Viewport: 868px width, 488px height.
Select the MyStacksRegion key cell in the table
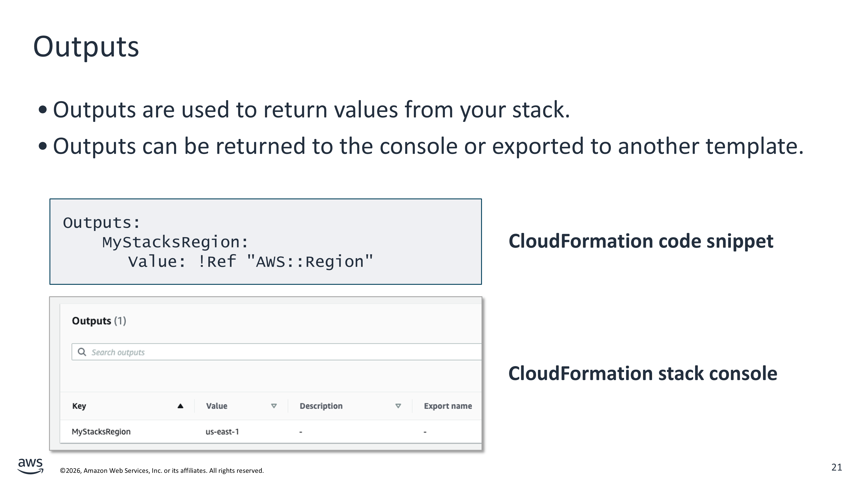point(101,431)
